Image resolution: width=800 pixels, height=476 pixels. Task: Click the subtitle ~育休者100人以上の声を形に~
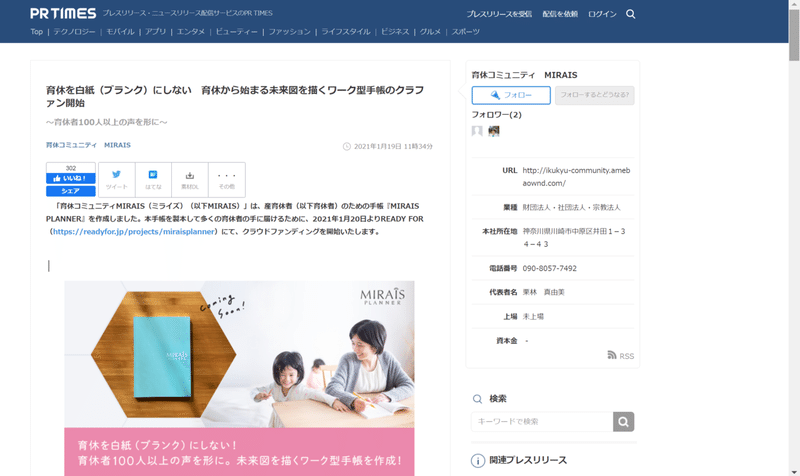107,122
